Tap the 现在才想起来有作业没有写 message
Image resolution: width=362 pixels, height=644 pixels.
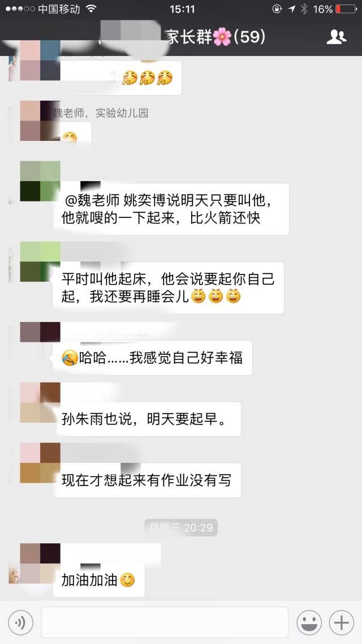pos(146,480)
